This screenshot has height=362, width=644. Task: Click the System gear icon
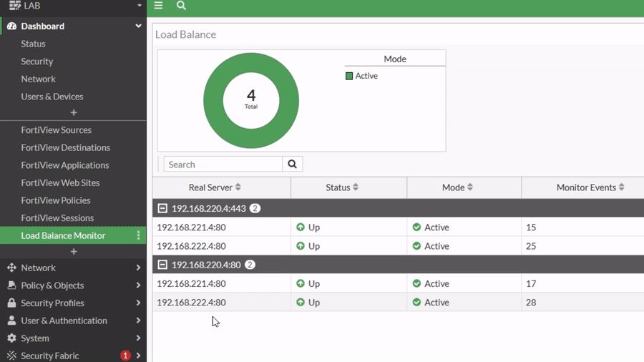click(x=11, y=338)
